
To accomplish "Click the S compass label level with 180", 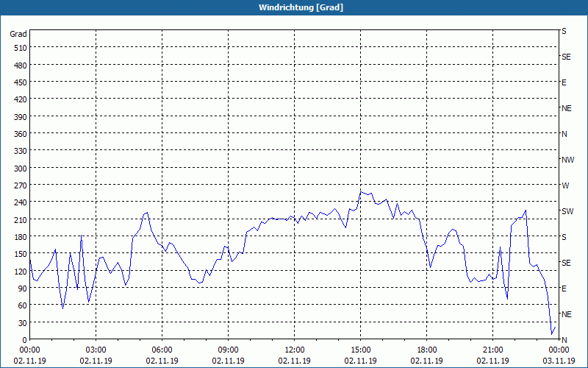I will [x=564, y=237].
